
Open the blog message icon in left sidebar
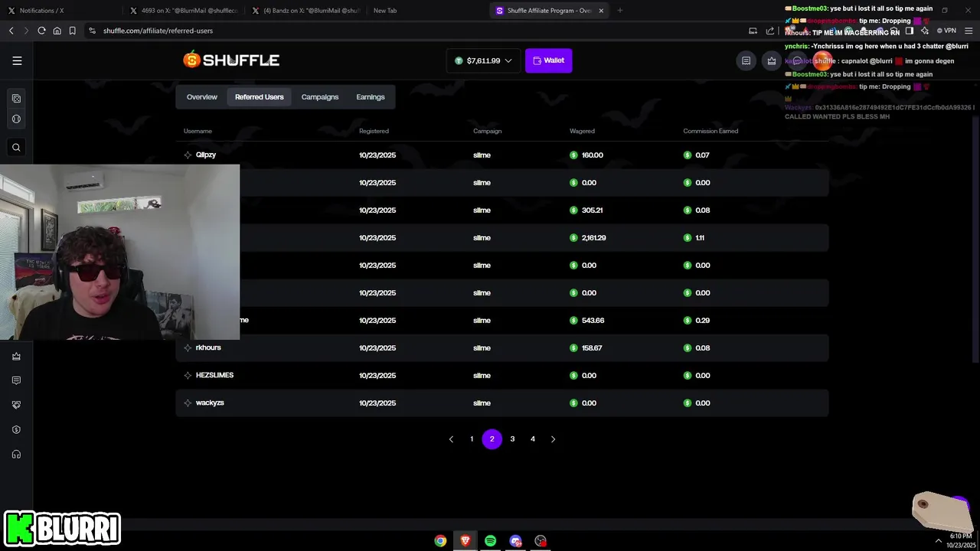(x=16, y=380)
